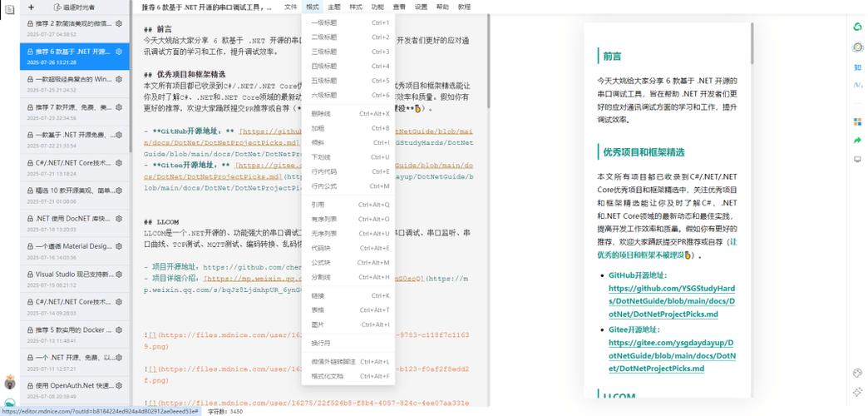The image size is (868, 416).
Task: Open settings gear for 推荐 7 款开源 article
Action: tap(118, 106)
